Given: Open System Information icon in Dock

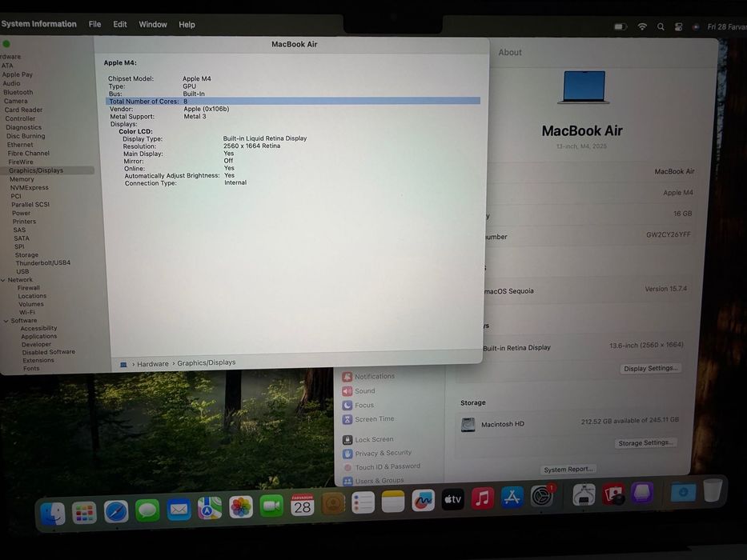Looking at the screenshot, I should (584, 494).
